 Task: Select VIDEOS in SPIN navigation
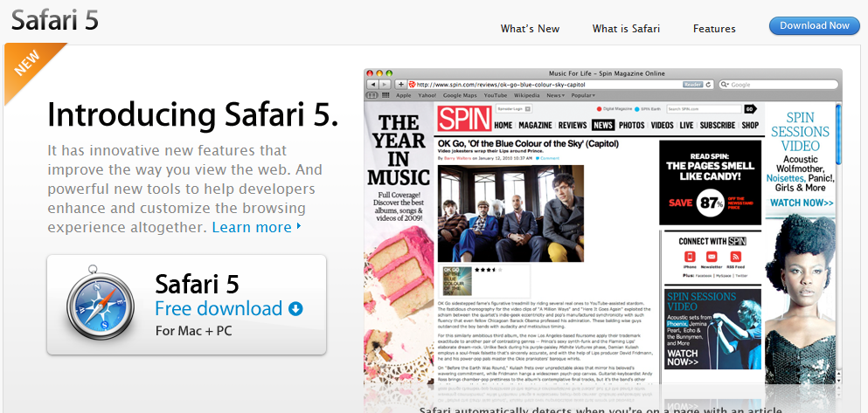(x=662, y=126)
